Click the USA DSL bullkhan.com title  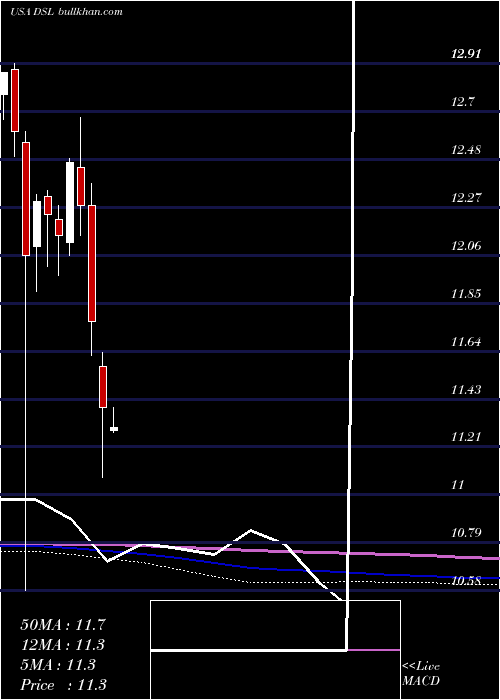pyautogui.click(x=66, y=12)
